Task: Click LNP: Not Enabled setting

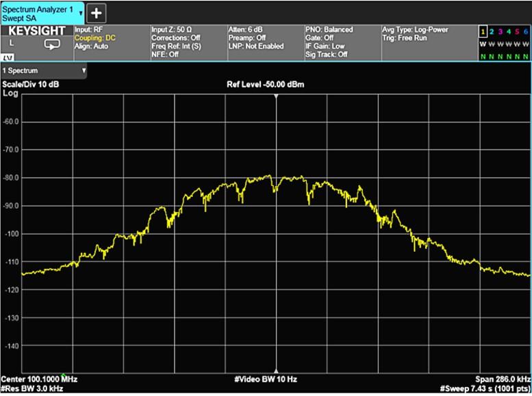Action: [256, 46]
